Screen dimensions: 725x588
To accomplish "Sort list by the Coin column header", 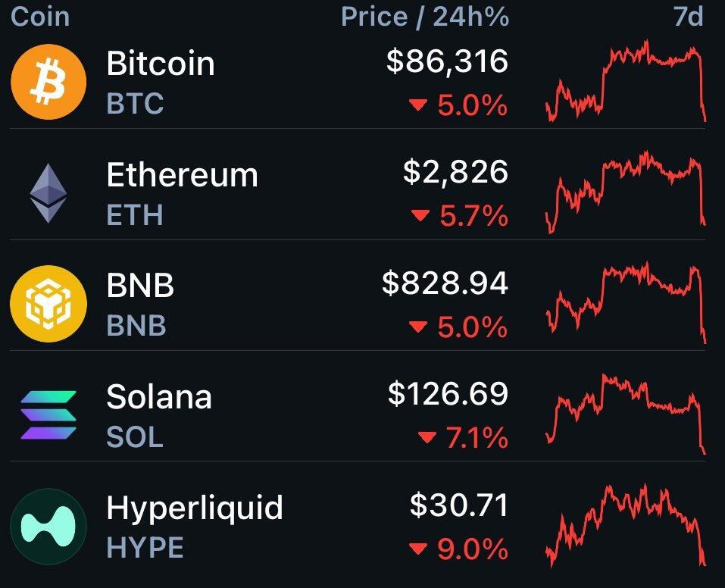I will coord(40,17).
